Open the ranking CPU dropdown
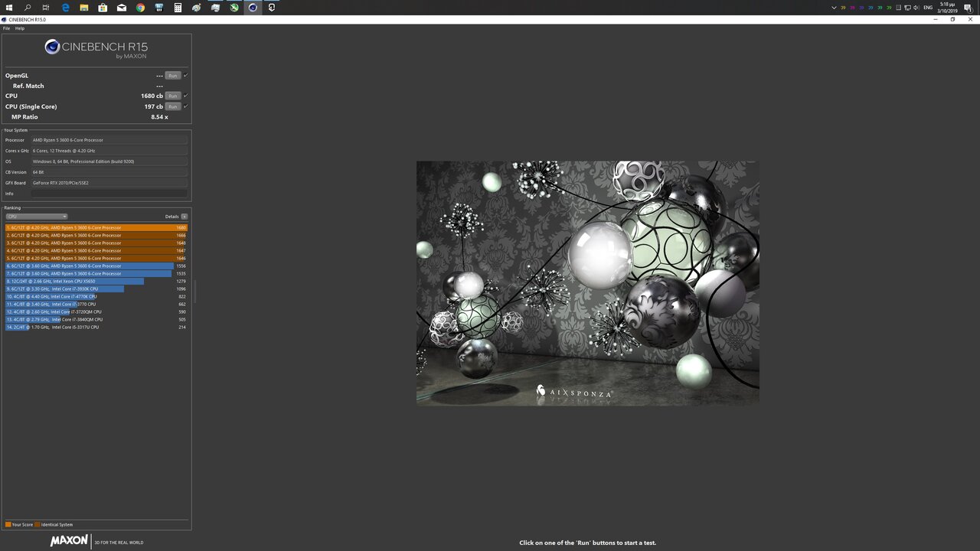980x551 pixels. click(37, 217)
